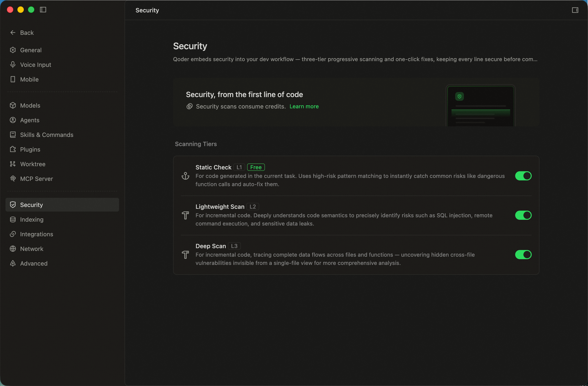Click the Security title in header bar
Screen dimensions: 588x386
147,10
